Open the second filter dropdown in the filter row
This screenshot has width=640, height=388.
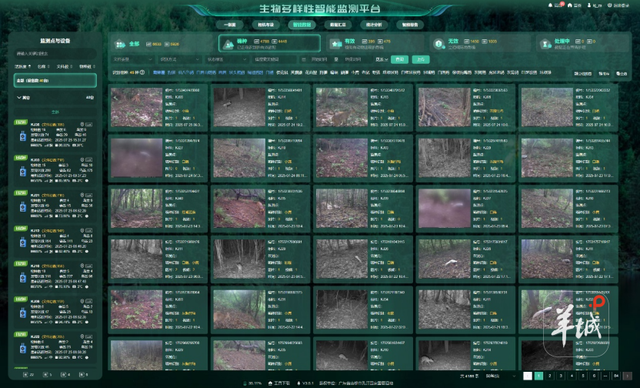[x=180, y=60]
